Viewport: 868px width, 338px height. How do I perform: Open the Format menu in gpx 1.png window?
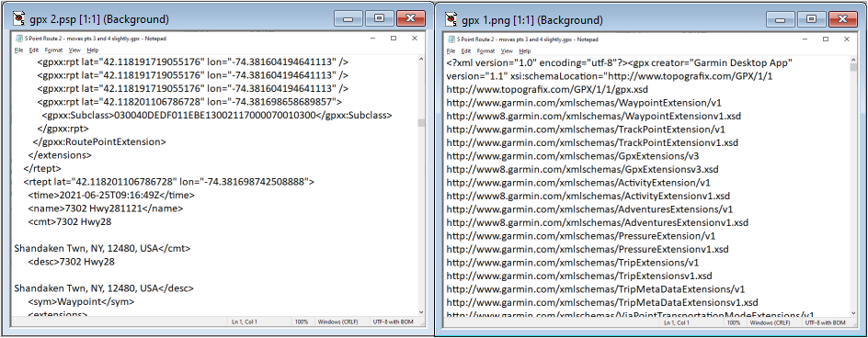click(x=485, y=51)
